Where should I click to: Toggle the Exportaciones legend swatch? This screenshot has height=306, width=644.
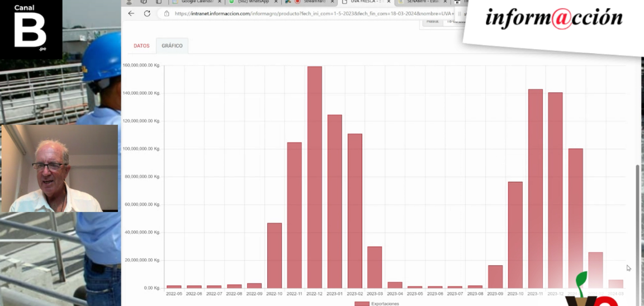tap(362, 304)
